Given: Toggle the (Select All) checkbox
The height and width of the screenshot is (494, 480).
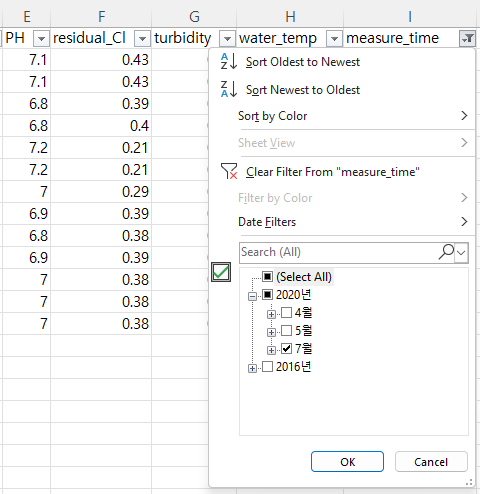Looking at the screenshot, I should (268, 276).
